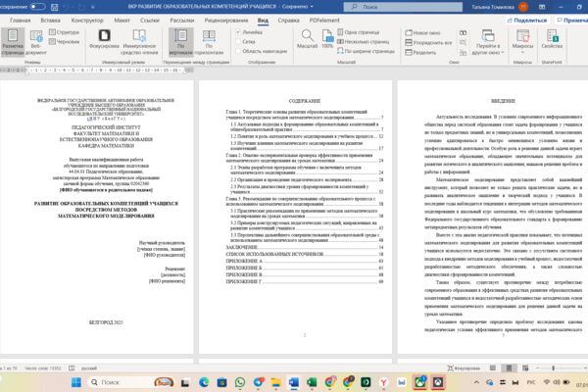Click the СОДЕРЖАНИЕ heading on page two

(305, 101)
